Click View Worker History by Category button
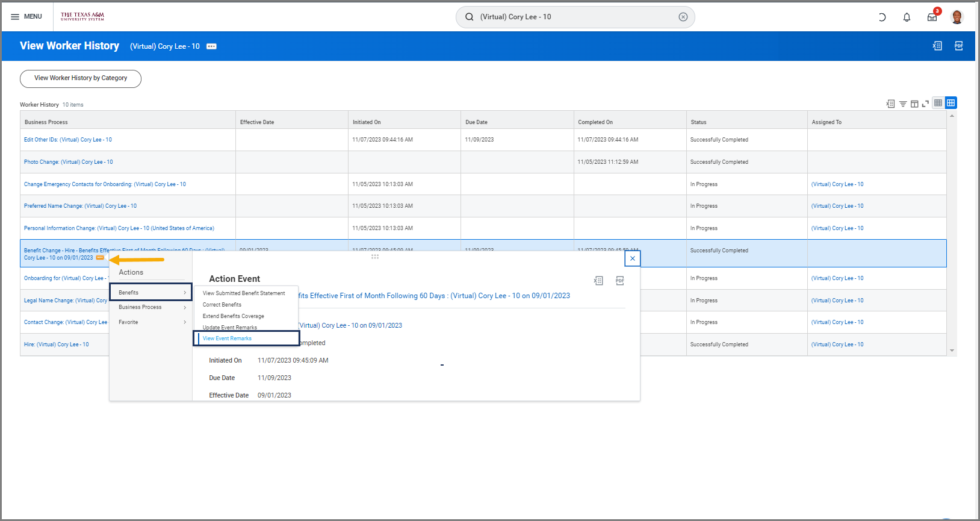The image size is (980, 521). (x=81, y=78)
